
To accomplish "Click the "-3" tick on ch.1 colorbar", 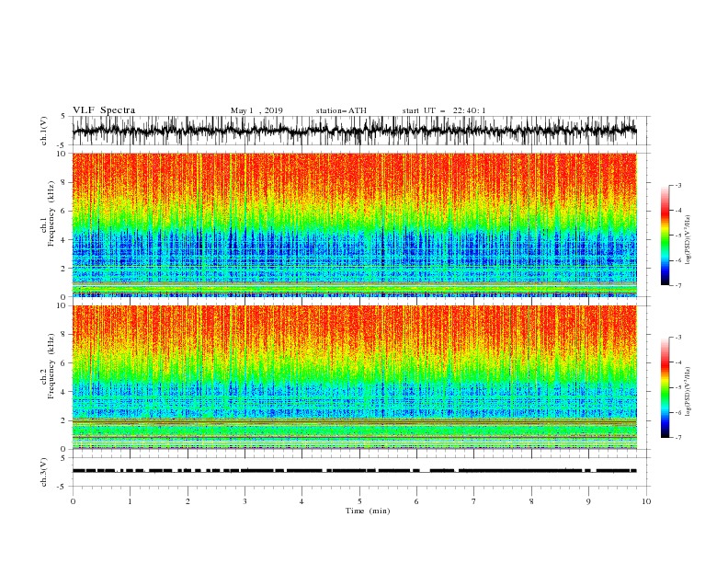I will (678, 185).
